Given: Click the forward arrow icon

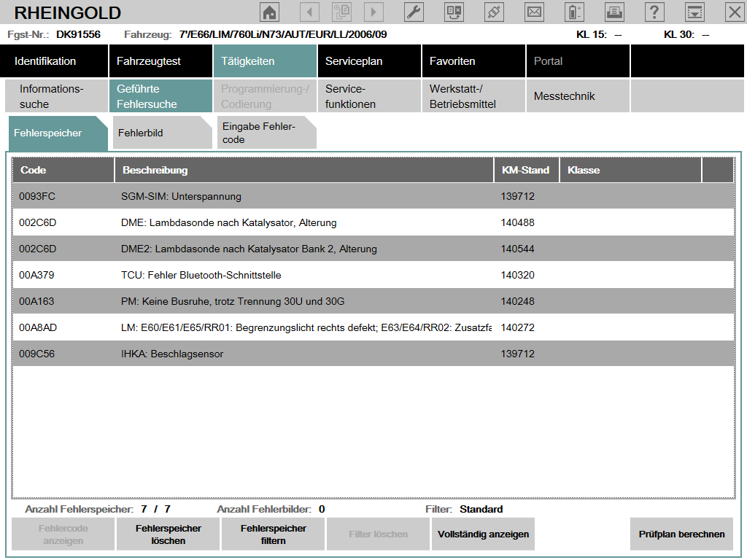Looking at the screenshot, I should (x=373, y=12).
